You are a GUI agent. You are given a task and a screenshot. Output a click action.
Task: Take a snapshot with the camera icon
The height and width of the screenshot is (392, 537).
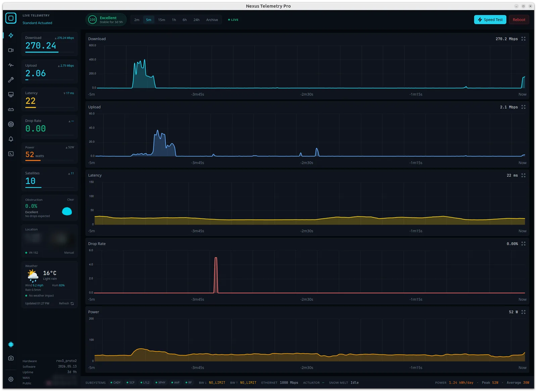coord(11,358)
